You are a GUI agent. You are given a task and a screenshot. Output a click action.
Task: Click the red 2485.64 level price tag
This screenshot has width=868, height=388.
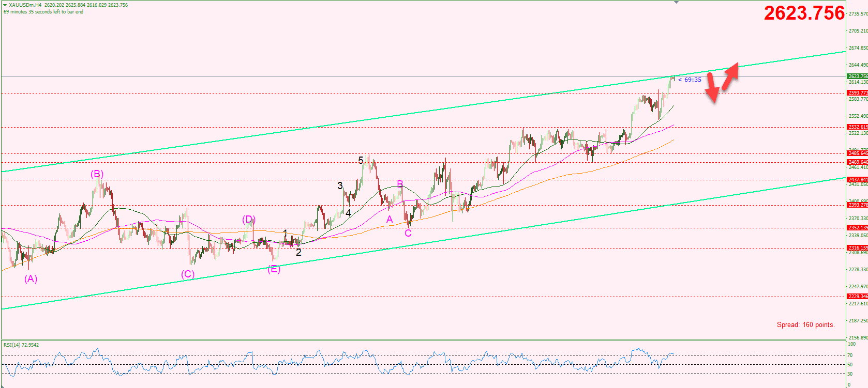pyautogui.click(x=858, y=153)
